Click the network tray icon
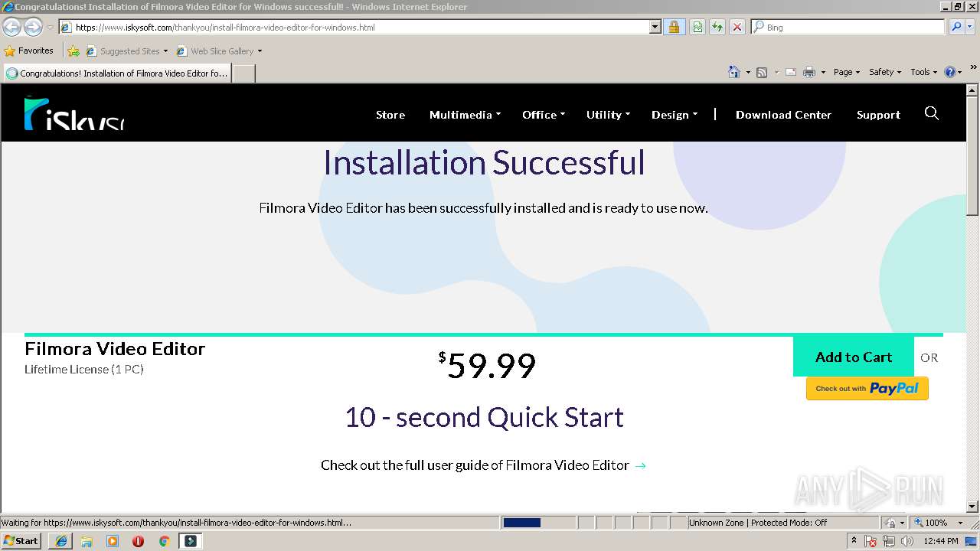980x551 pixels. [889, 541]
